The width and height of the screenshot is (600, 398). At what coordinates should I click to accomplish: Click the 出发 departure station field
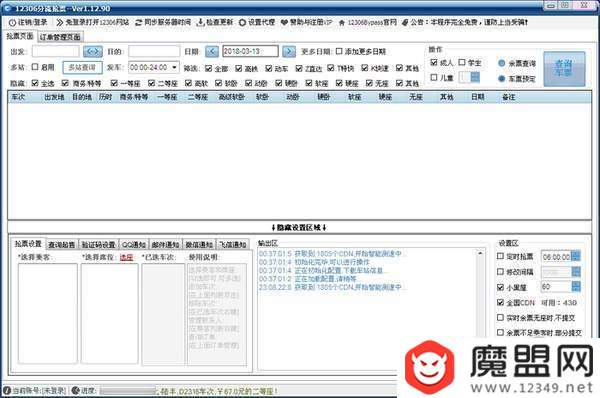[55, 51]
